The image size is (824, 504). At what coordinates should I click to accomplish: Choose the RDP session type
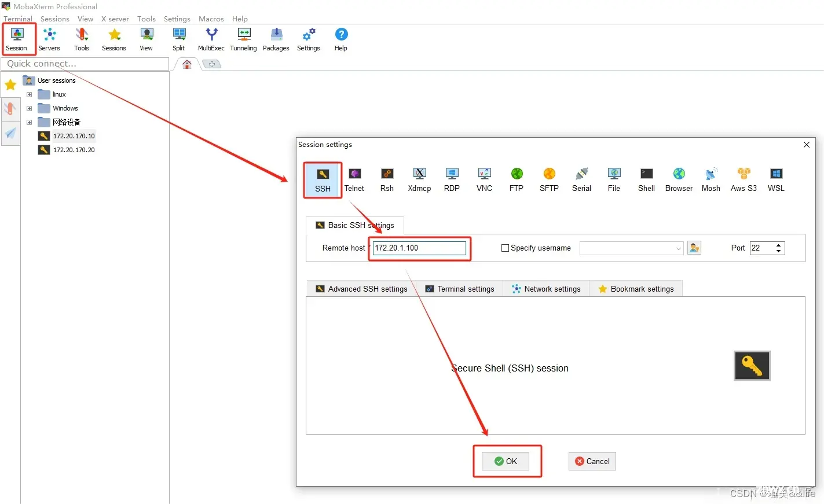coord(452,180)
